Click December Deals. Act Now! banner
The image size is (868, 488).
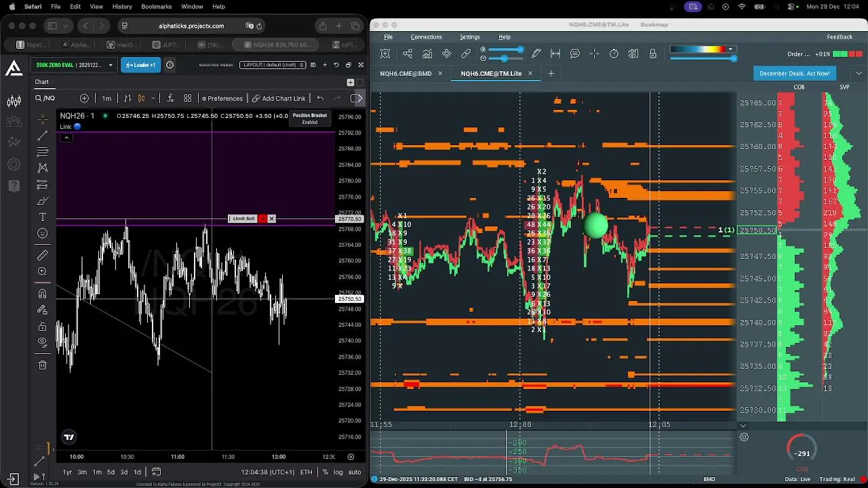794,73
